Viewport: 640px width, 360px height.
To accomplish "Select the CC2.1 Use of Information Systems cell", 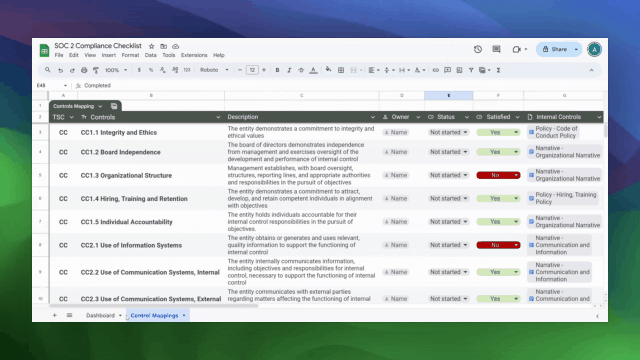I will [x=151, y=245].
